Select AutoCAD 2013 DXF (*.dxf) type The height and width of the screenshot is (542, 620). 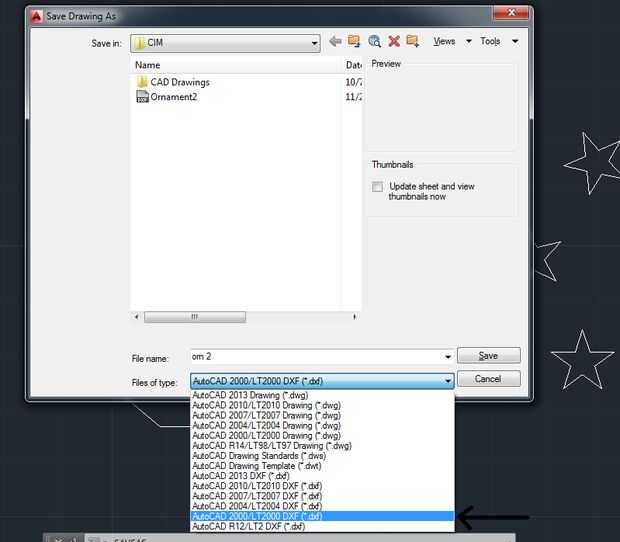pos(322,476)
